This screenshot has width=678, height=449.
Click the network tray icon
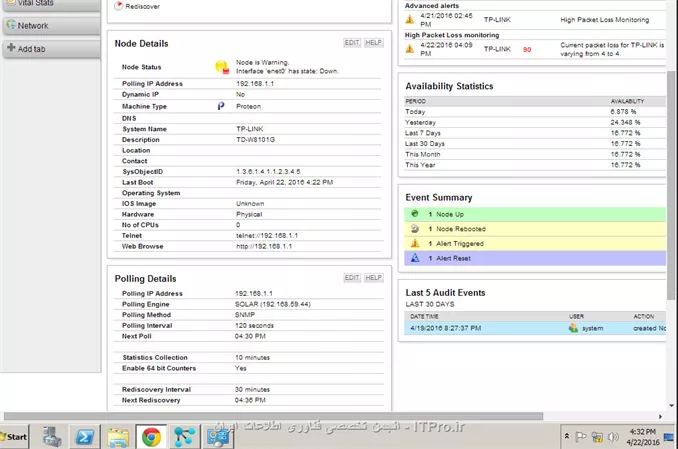point(597,437)
